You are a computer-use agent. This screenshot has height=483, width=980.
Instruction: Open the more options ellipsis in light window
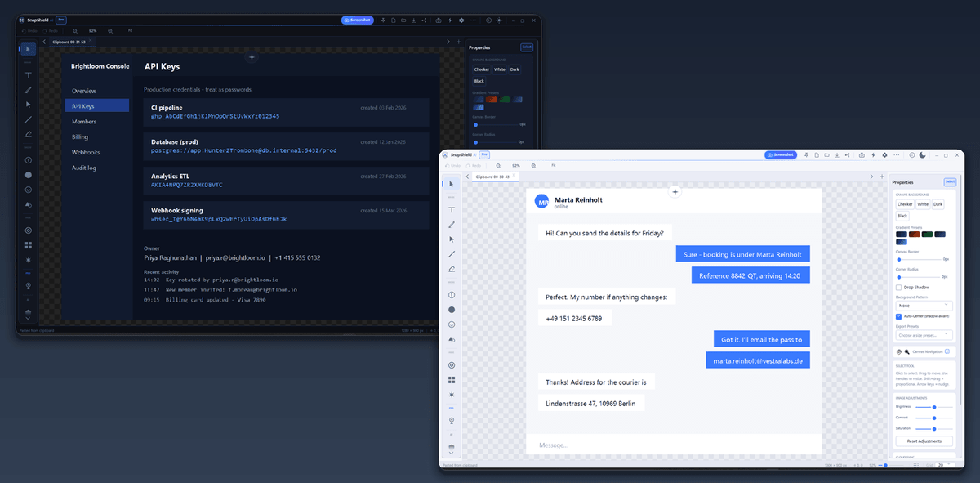pyautogui.click(x=897, y=154)
